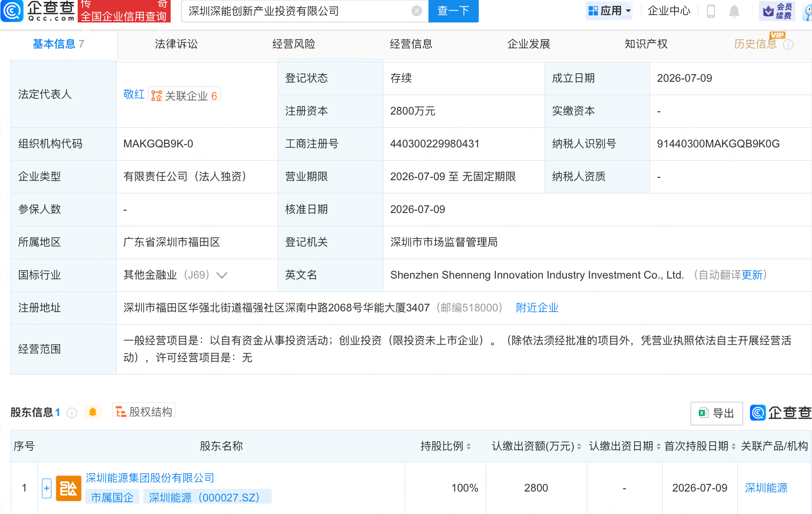Open the 历史信息 VIP tab
Screen dimensions: 812x514
pos(755,44)
